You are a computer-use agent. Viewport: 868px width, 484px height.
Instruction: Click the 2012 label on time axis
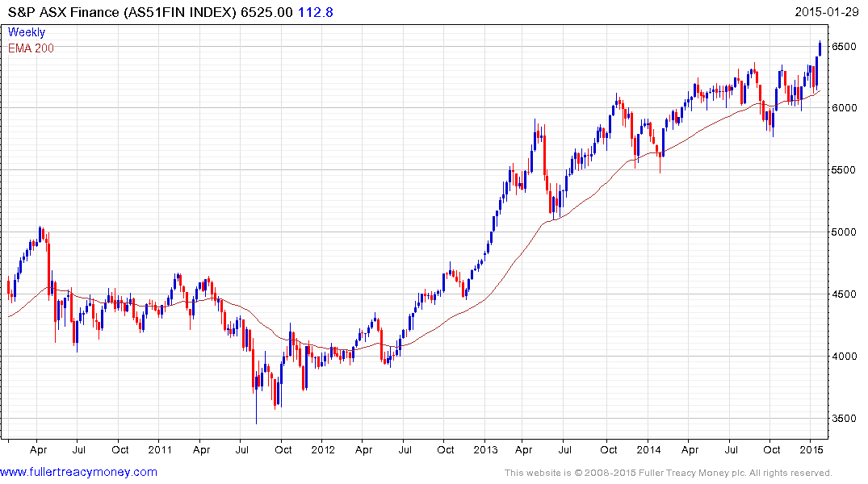coord(323,449)
